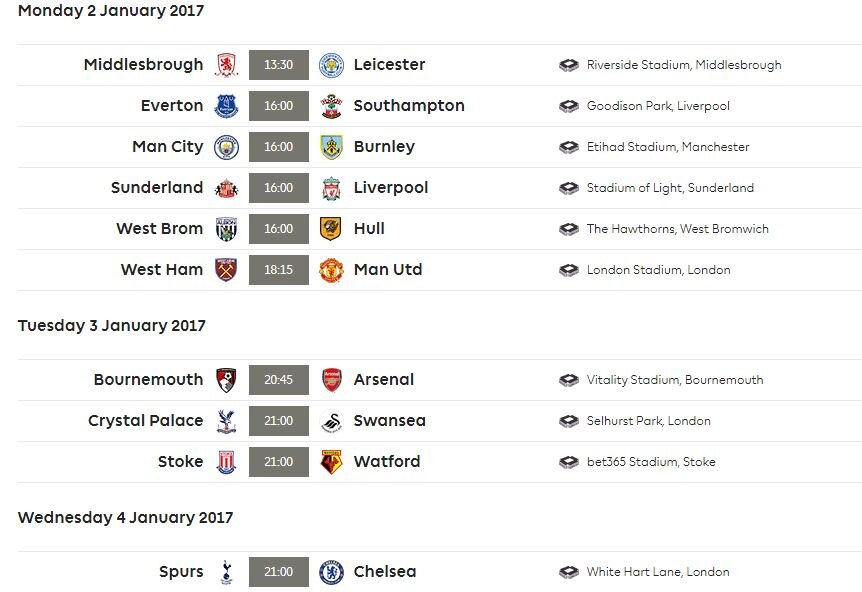Select the Everton badge icon
This screenshot has width=862, height=592.
pos(226,106)
